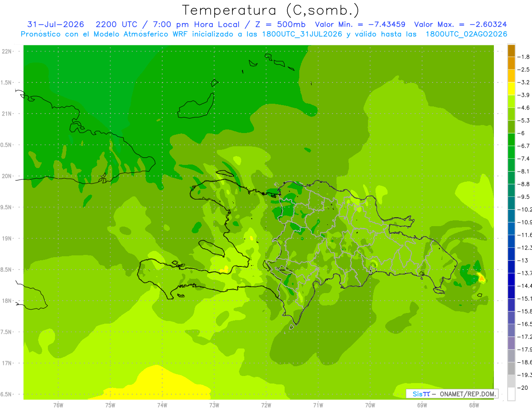Viewport: 532px width, 411px height.
Task: Click the '68W' longitude tick label
Action: pyautogui.click(x=474, y=405)
